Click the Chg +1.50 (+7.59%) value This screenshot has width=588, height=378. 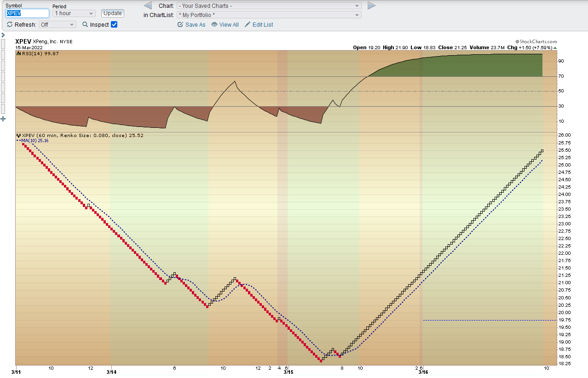point(529,48)
